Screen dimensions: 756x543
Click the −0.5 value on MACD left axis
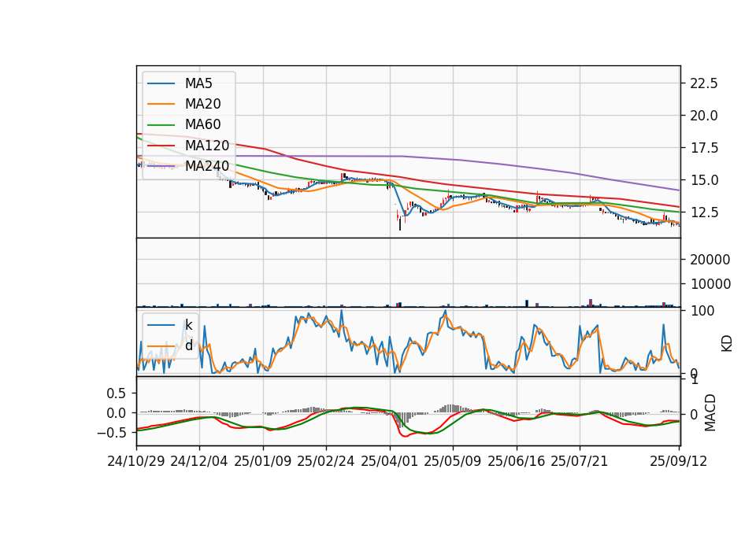pos(111,433)
